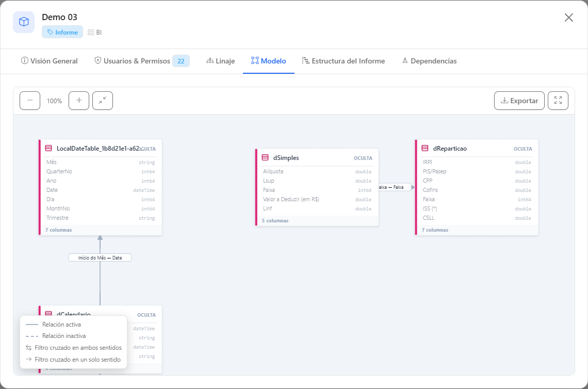Image resolution: width=588 pixels, height=389 pixels.
Task: Click the dCalendario table icon
Action: tap(48, 314)
